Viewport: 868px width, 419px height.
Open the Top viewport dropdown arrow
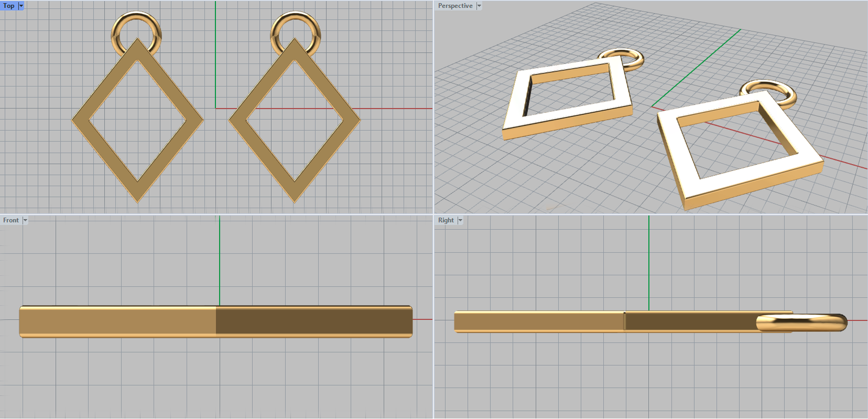[21, 5]
